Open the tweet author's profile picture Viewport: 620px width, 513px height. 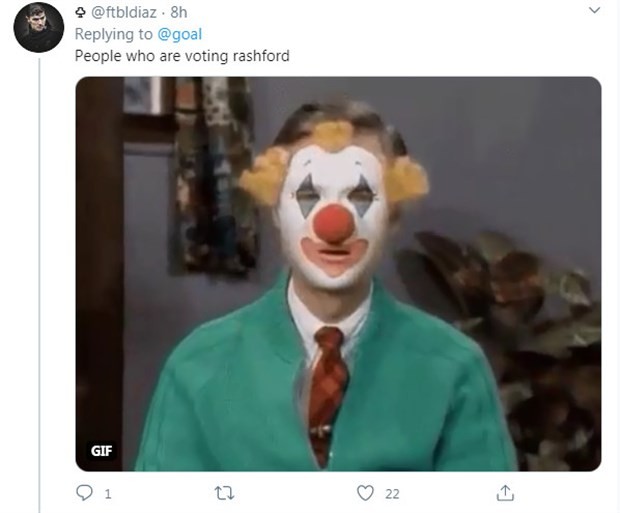[x=39, y=27]
